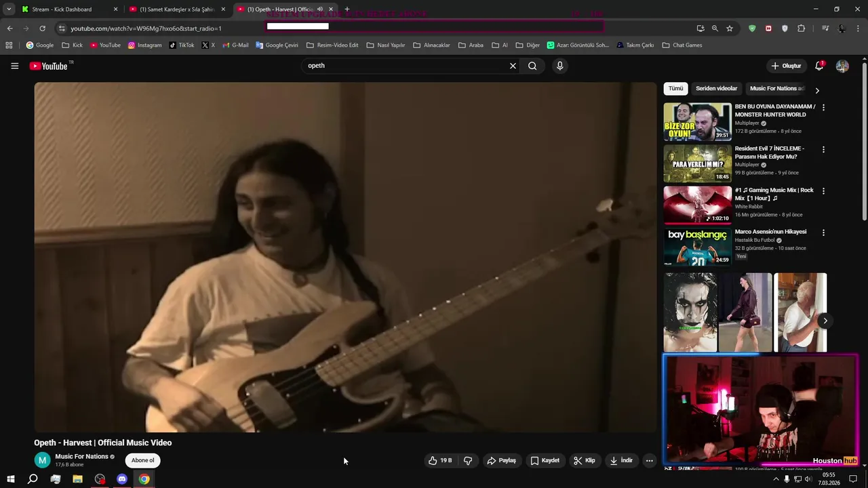Download the video with İndir
Image resolution: width=868 pixels, height=488 pixels.
[621, 460]
